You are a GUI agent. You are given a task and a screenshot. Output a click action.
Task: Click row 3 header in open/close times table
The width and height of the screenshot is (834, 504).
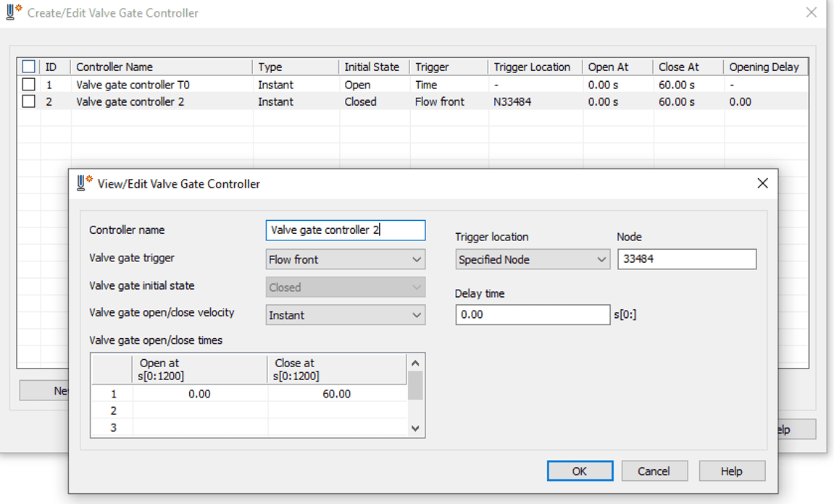pyautogui.click(x=113, y=427)
